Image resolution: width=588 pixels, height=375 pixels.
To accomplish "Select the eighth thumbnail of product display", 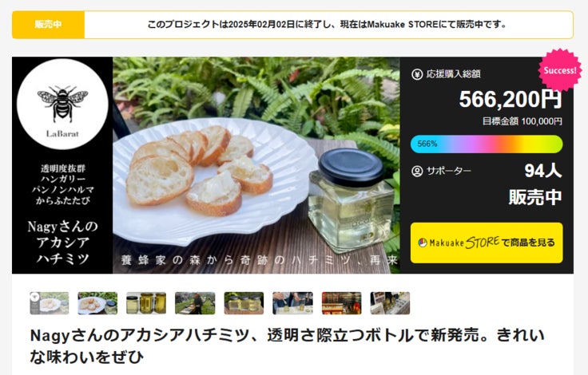I will 390,303.
